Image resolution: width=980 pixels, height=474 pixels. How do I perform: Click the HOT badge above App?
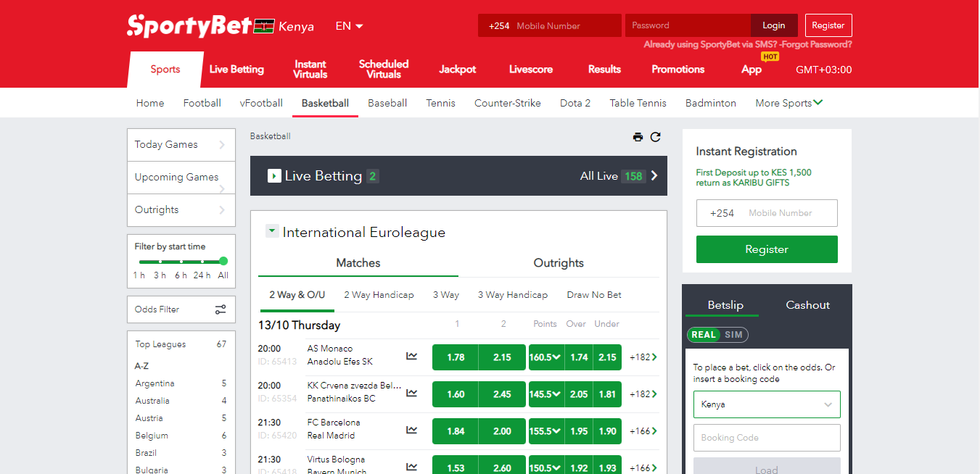[x=770, y=57]
